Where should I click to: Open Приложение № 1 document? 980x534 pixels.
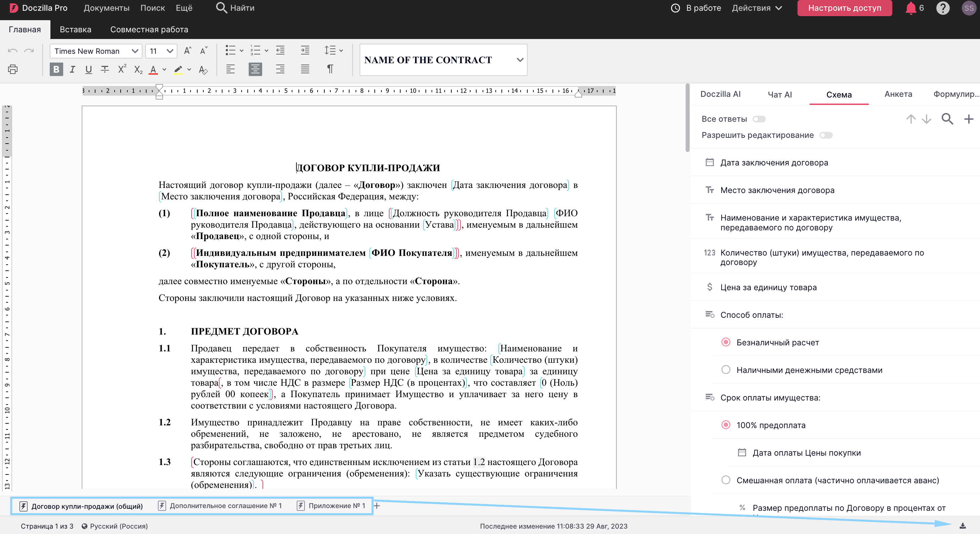(331, 506)
